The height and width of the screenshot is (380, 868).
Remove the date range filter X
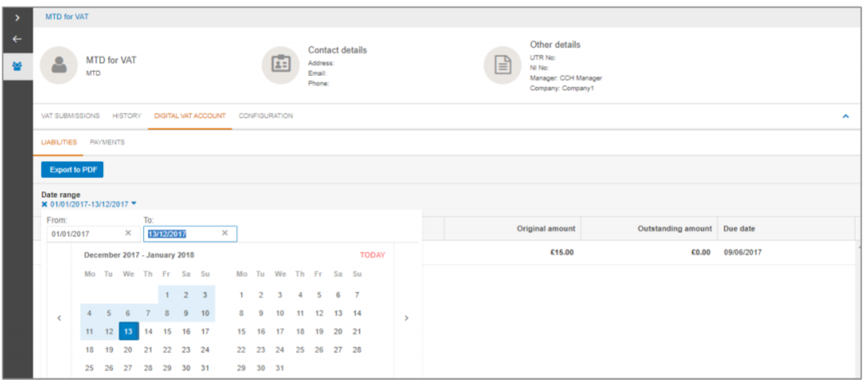coord(45,204)
